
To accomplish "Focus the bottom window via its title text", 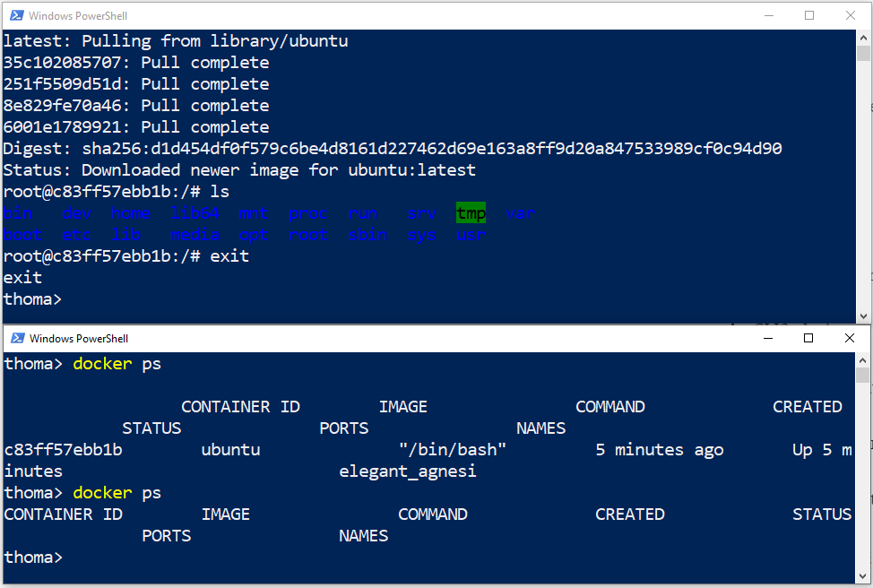I will tap(79, 339).
